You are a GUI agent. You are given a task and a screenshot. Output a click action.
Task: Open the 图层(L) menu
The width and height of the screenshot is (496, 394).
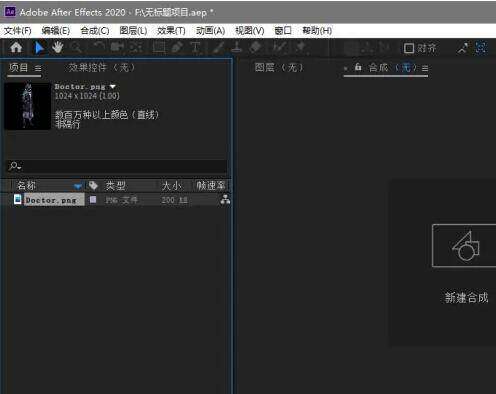(133, 31)
